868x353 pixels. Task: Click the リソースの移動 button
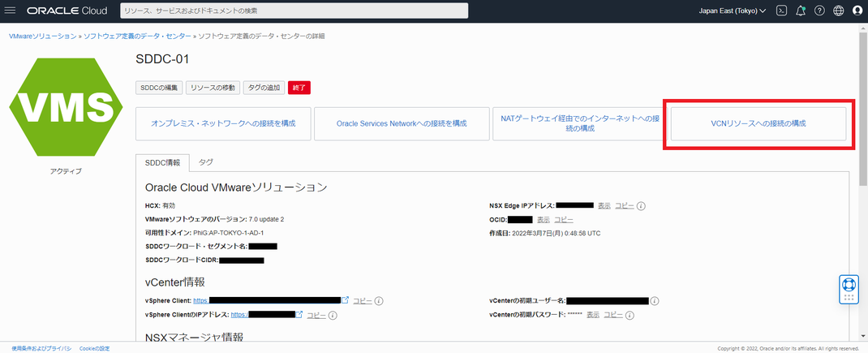pos(213,88)
